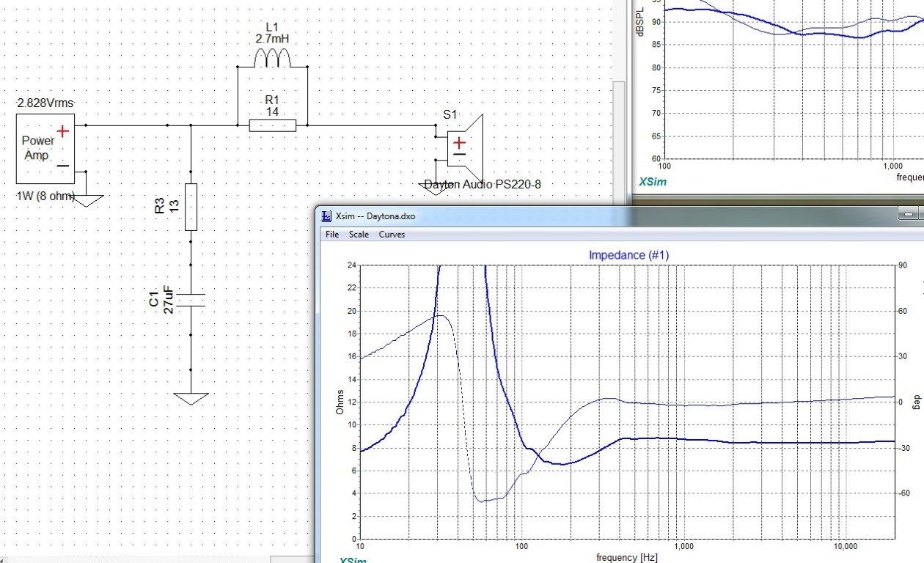This screenshot has width=924, height=563.
Task: Select the S1 speaker driver symbol
Action: coord(465,148)
